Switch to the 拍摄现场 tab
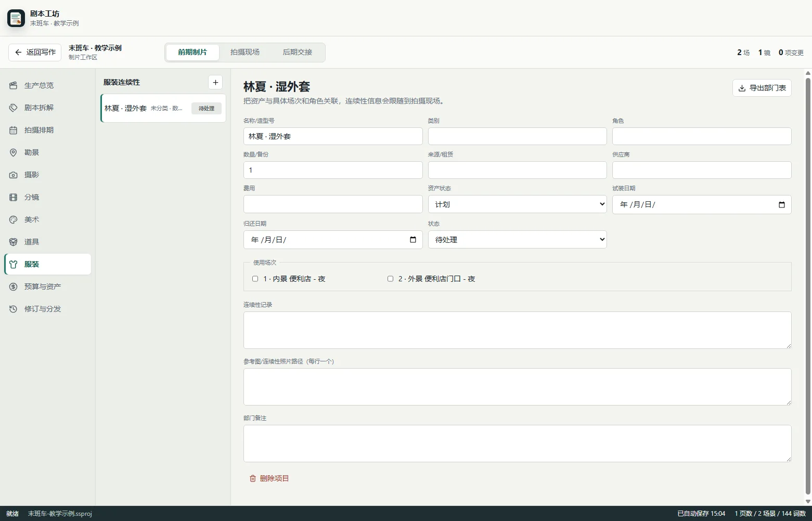 245,52
